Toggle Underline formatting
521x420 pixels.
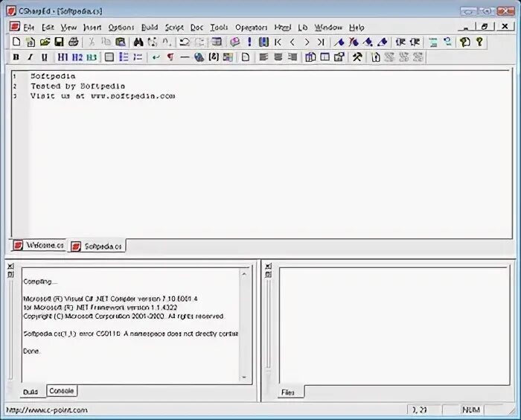tap(45, 57)
